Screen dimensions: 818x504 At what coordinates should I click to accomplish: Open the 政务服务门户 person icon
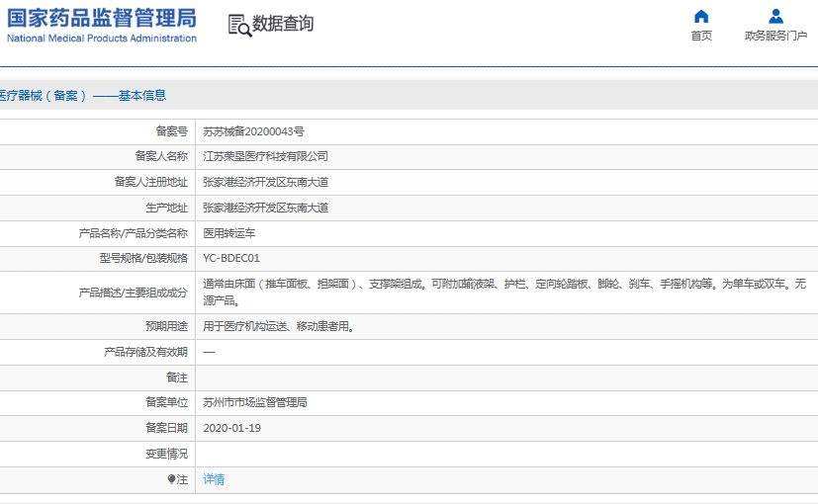pyautogui.click(x=775, y=17)
